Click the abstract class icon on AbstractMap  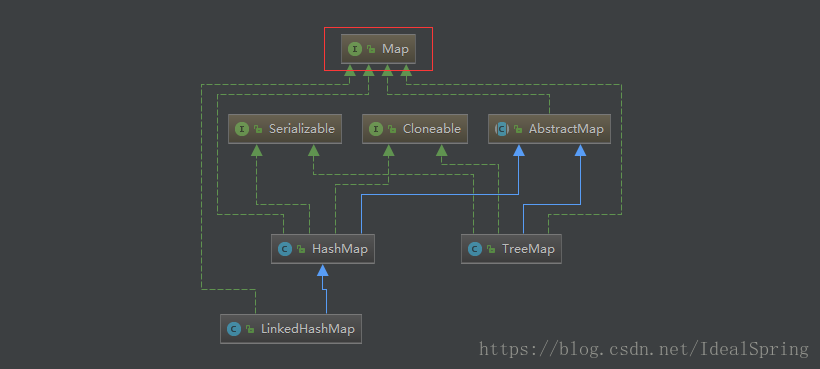click(x=502, y=129)
